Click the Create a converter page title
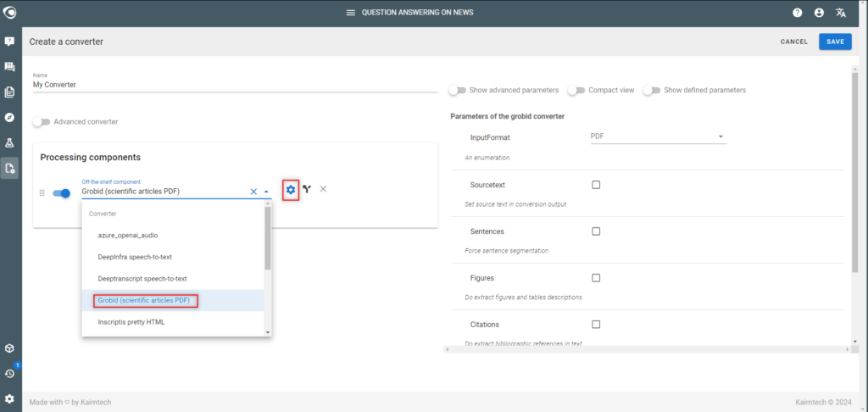This screenshot has height=412, width=868. 66,42
